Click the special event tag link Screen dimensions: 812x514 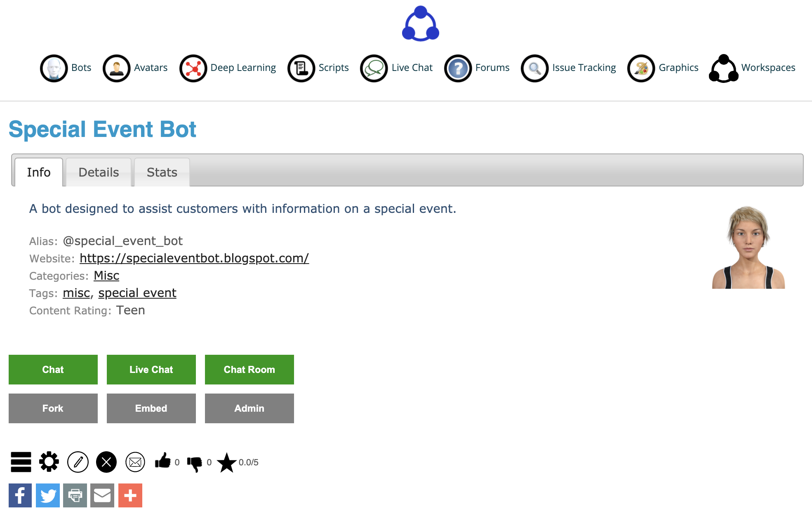pyautogui.click(x=137, y=293)
